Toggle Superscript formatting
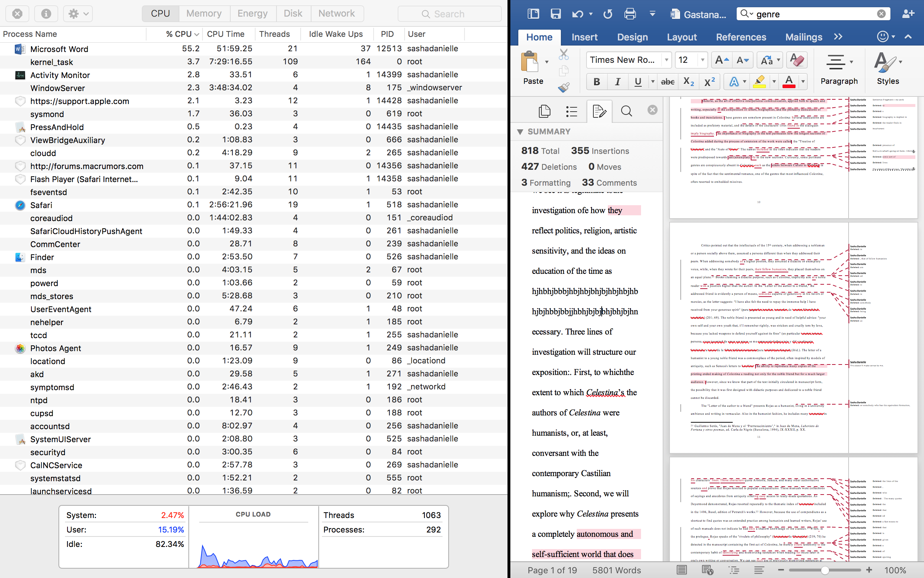924x578 pixels. [x=709, y=81]
